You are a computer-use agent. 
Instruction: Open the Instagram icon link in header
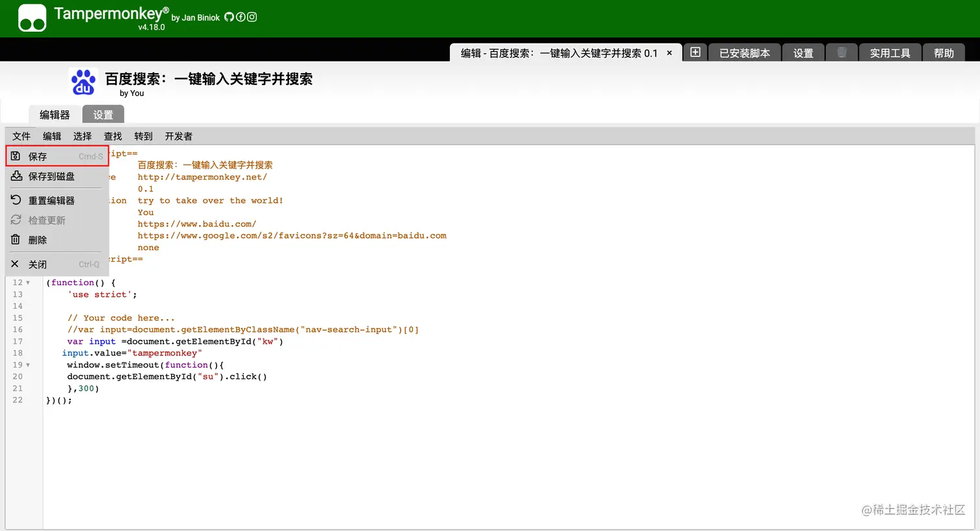tap(252, 17)
